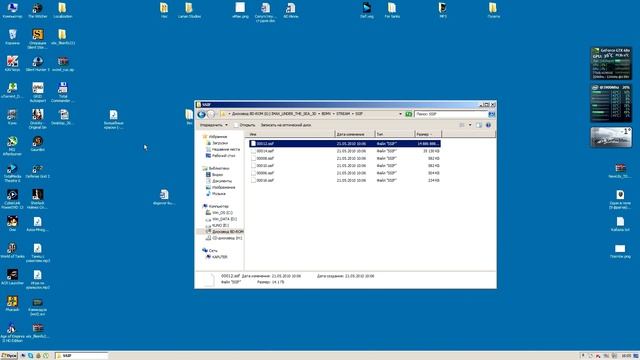The height and width of the screenshot is (360, 640).
Task: Select the file 00016.ssif
Action: click(x=345, y=180)
